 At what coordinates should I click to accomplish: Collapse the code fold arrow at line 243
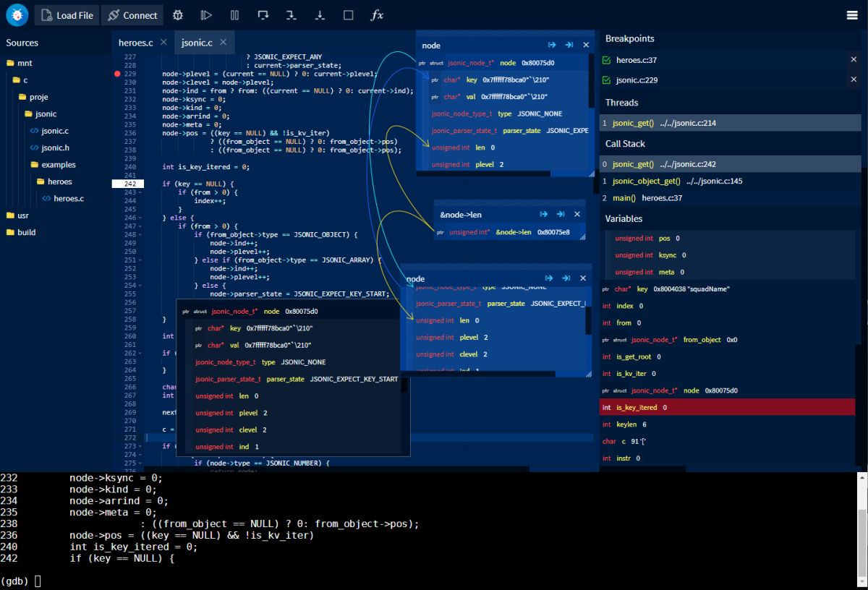click(140, 192)
